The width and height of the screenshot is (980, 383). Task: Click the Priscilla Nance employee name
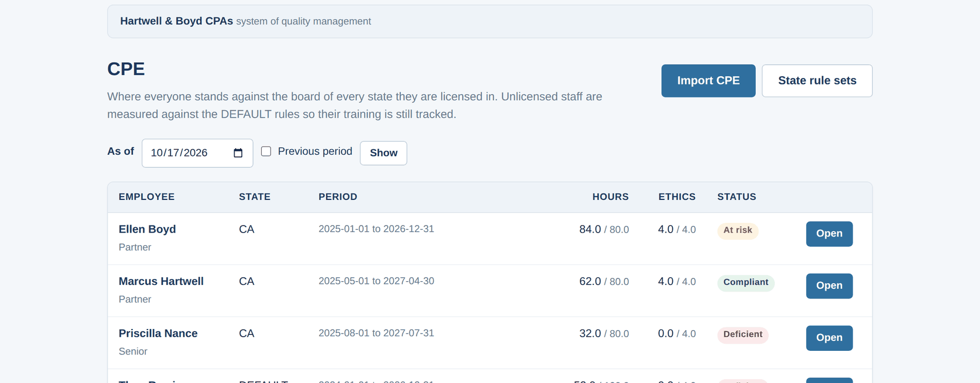point(158,333)
